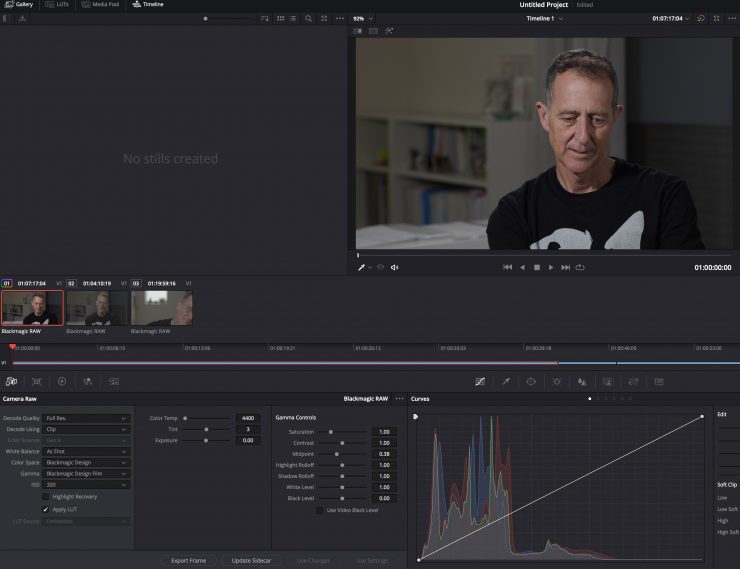Open the Power Window palette
The width and height of the screenshot is (740, 569).
[531, 381]
